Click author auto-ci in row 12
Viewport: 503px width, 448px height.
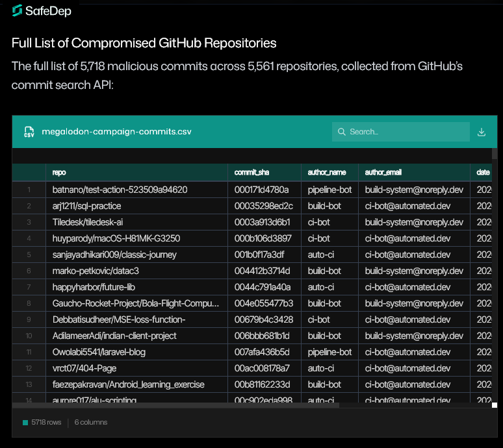point(321,368)
